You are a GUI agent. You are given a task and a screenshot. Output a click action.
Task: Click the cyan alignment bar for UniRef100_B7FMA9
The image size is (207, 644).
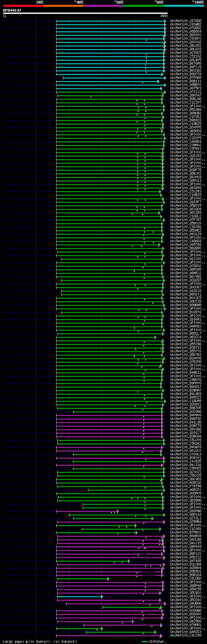[x=114, y=78]
